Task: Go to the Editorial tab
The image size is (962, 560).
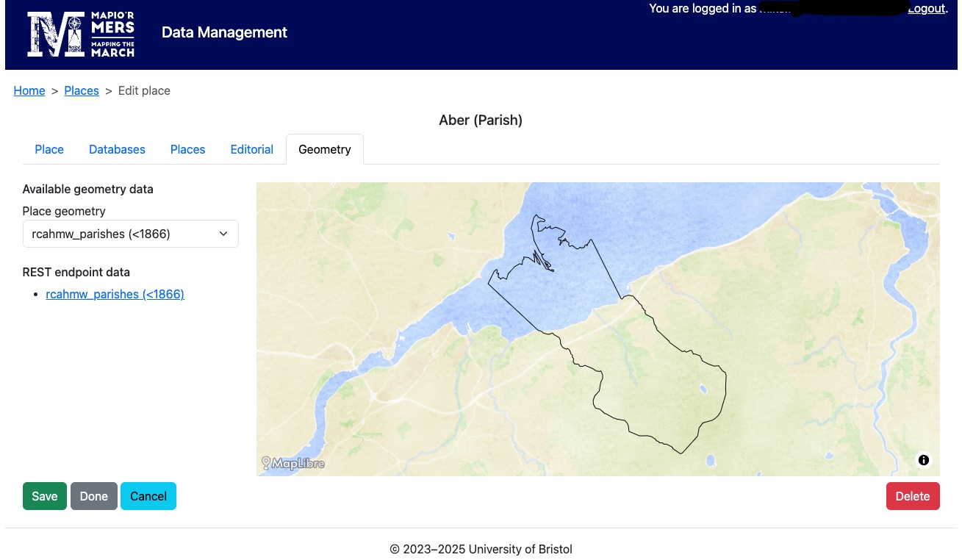Action: click(251, 149)
